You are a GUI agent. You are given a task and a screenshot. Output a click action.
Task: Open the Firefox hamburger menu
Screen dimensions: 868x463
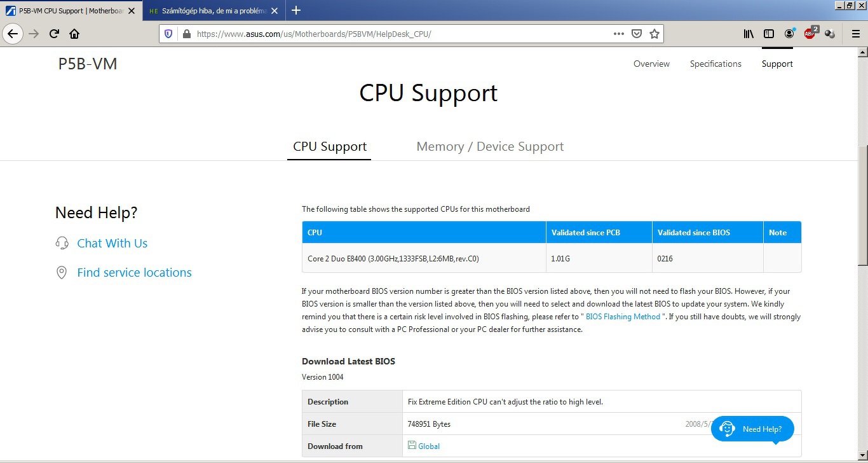tap(855, 34)
